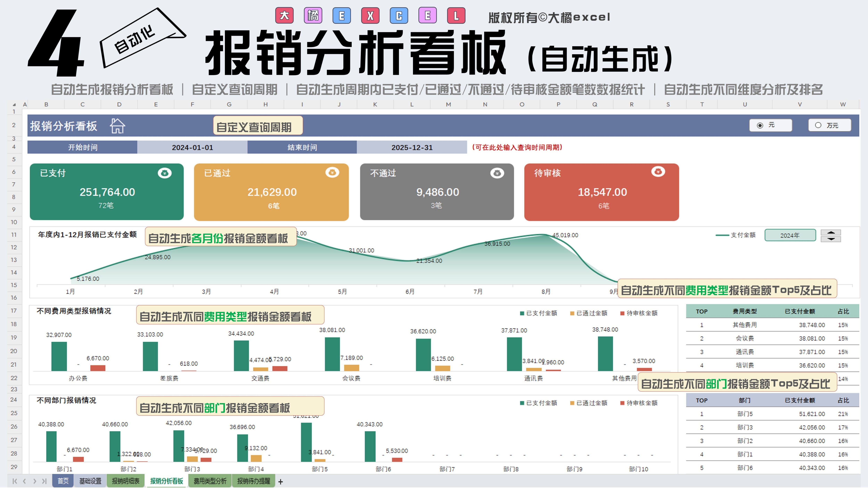The image size is (868, 488).
Task: Click money icon on 已通过 card
Action: 332,172
